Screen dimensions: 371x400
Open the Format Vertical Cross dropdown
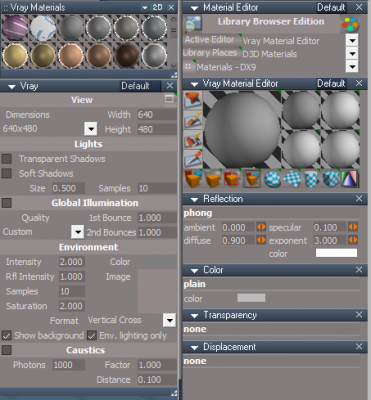coord(169,320)
